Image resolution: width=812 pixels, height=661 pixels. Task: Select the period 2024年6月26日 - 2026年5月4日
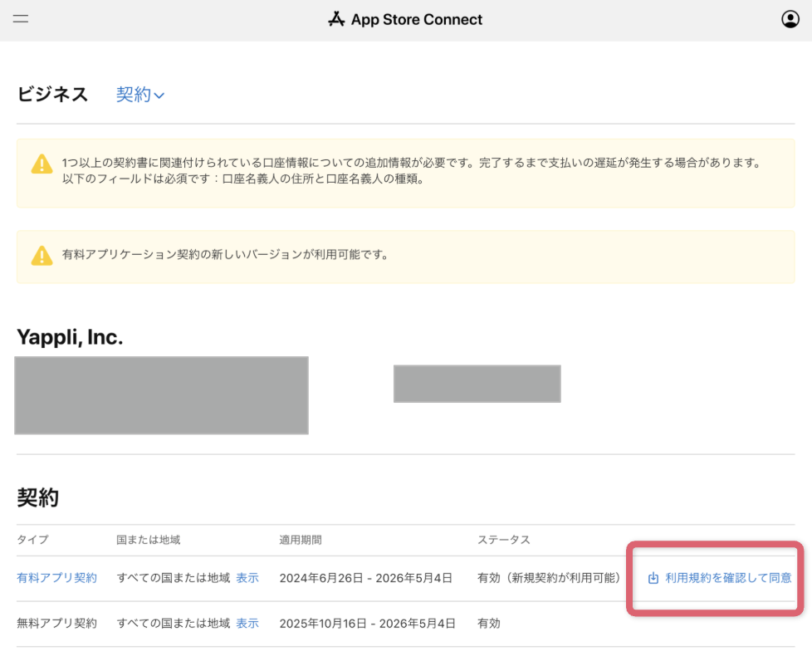pos(366,578)
